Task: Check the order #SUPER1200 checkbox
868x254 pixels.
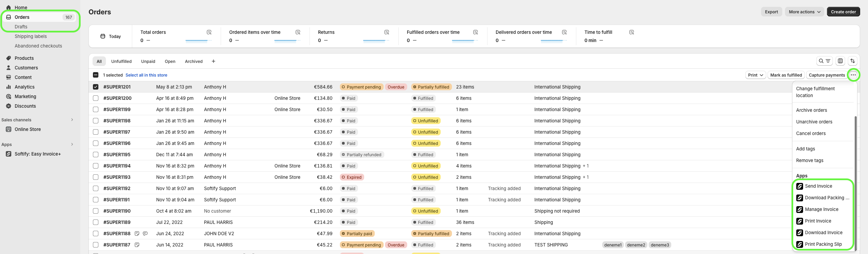Action: point(96,98)
